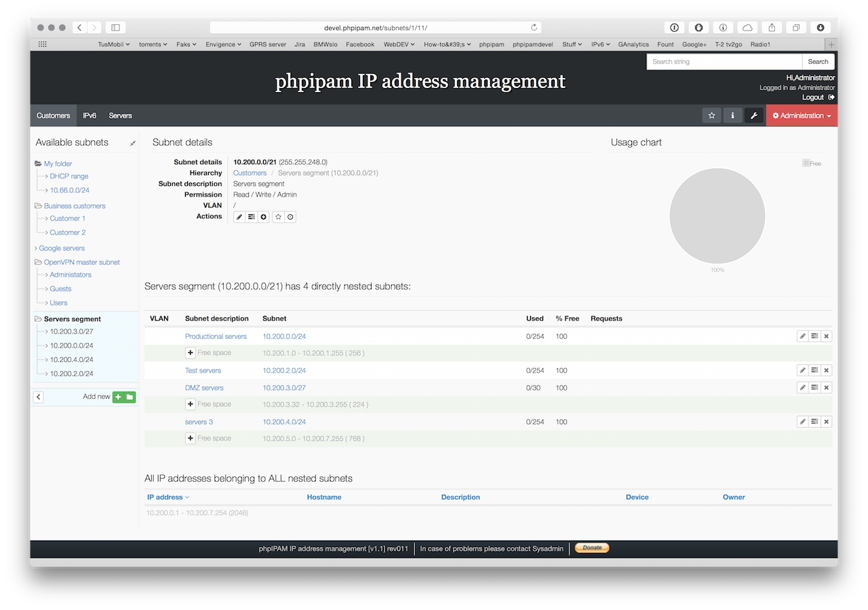Click list icon on servers 3 row

pyautogui.click(x=814, y=422)
